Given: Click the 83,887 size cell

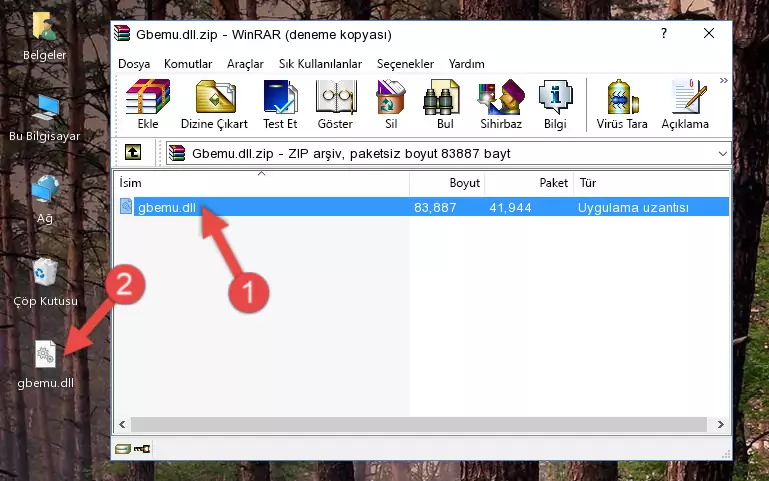Looking at the screenshot, I should click(435, 207).
